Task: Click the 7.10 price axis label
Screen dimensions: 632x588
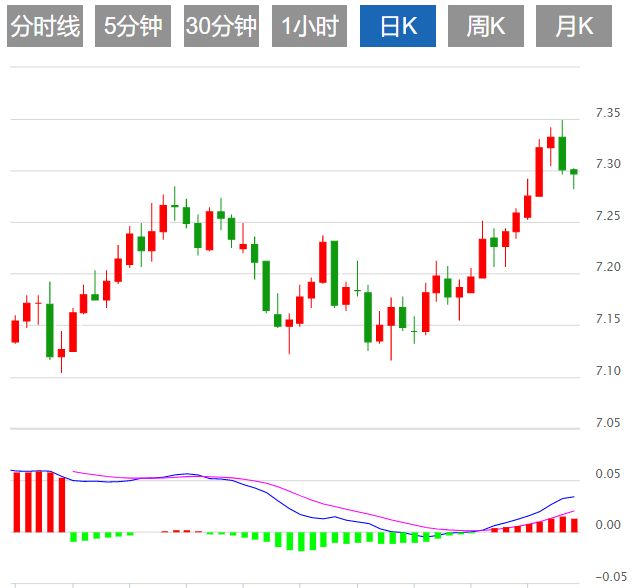Action: coord(608,371)
